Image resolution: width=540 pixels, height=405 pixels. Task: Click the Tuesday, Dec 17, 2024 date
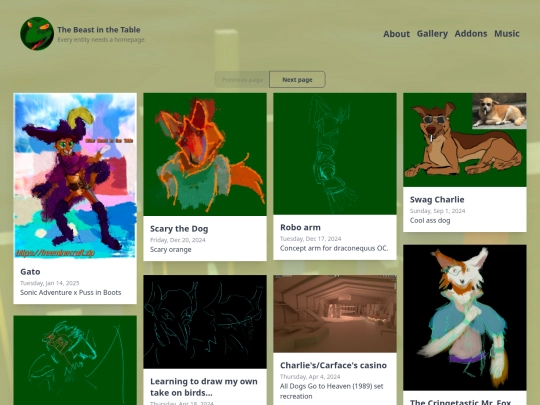311,238
